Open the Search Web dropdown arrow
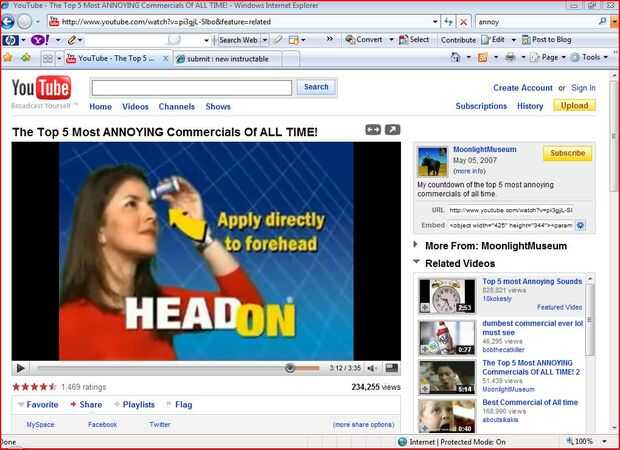Viewport: 620px width, 450px height. 265,40
